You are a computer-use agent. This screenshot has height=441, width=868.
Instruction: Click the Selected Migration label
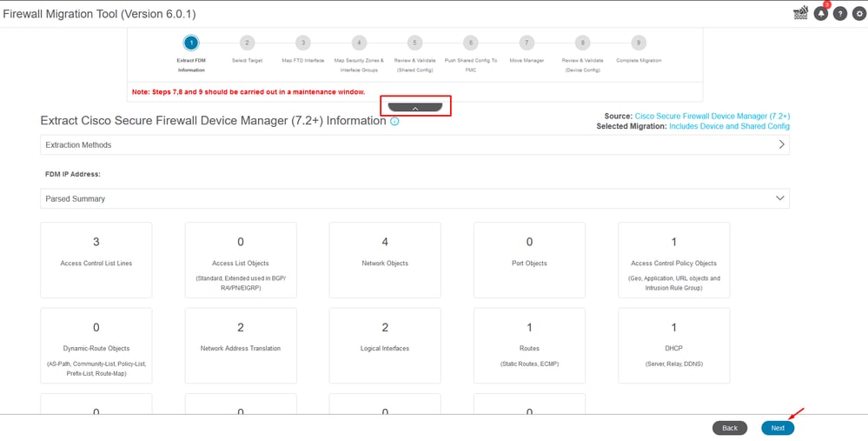[x=632, y=126]
